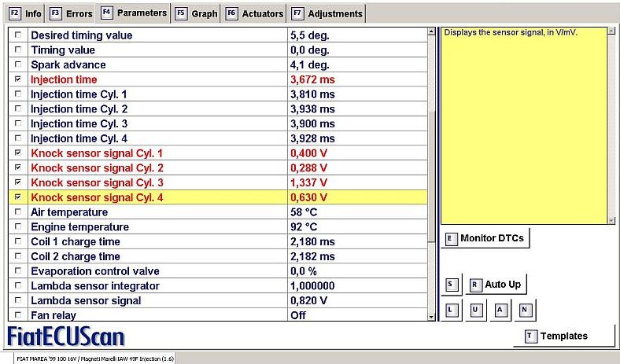
Task: Click the Auto Up button
Action: click(x=496, y=285)
